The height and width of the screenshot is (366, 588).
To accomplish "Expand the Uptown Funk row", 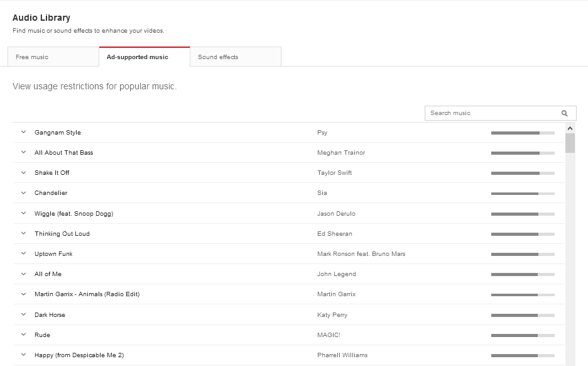I will [x=23, y=254].
